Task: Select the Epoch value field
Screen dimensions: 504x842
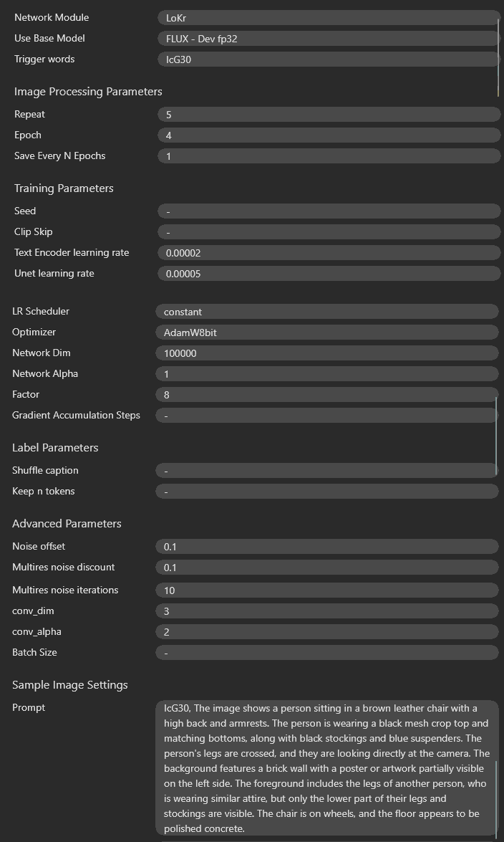Action: point(329,135)
